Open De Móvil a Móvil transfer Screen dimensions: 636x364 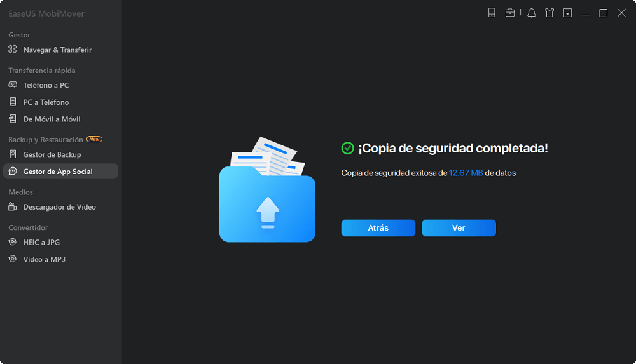point(52,119)
